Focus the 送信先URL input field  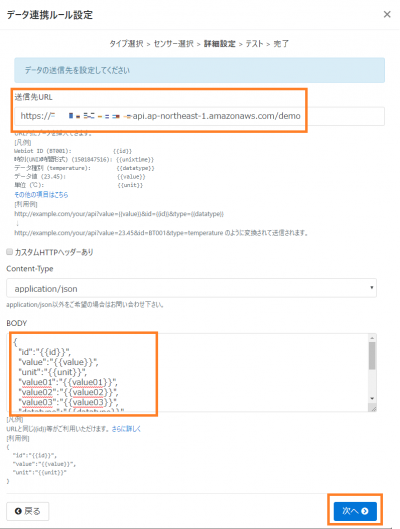pos(199,116)
